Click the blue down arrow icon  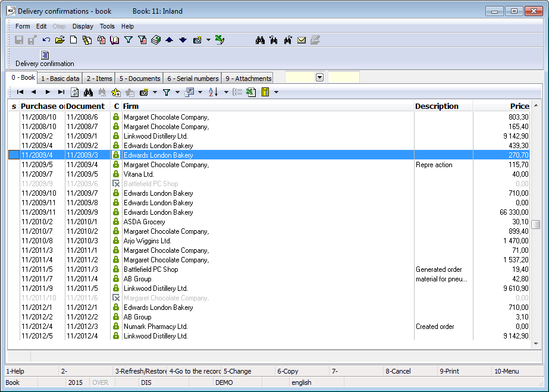tap(183, 40)
